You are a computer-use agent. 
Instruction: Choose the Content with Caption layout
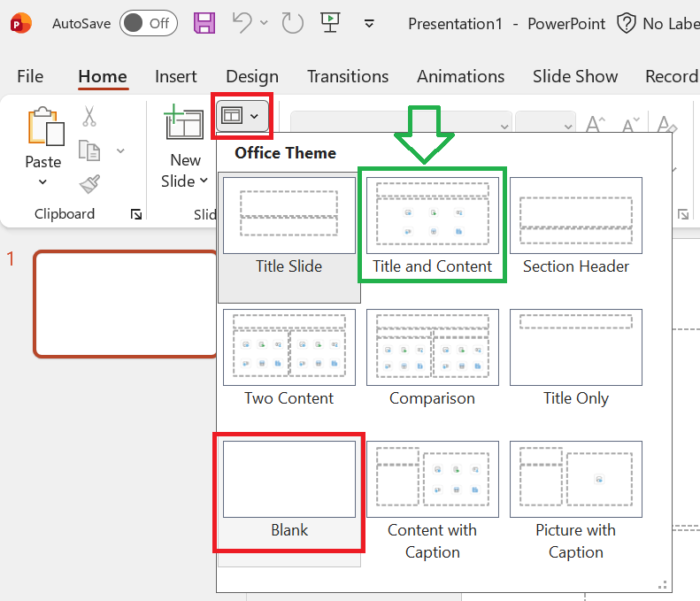coord(432,501)
